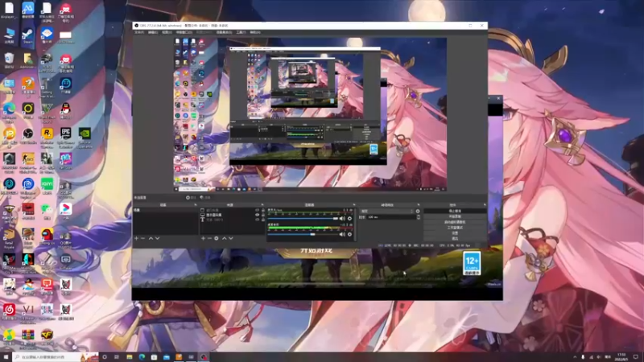644x362 pixels.
Task: Move source up in Sources panel
Action: pyautogui.click(x=225, y=238)
